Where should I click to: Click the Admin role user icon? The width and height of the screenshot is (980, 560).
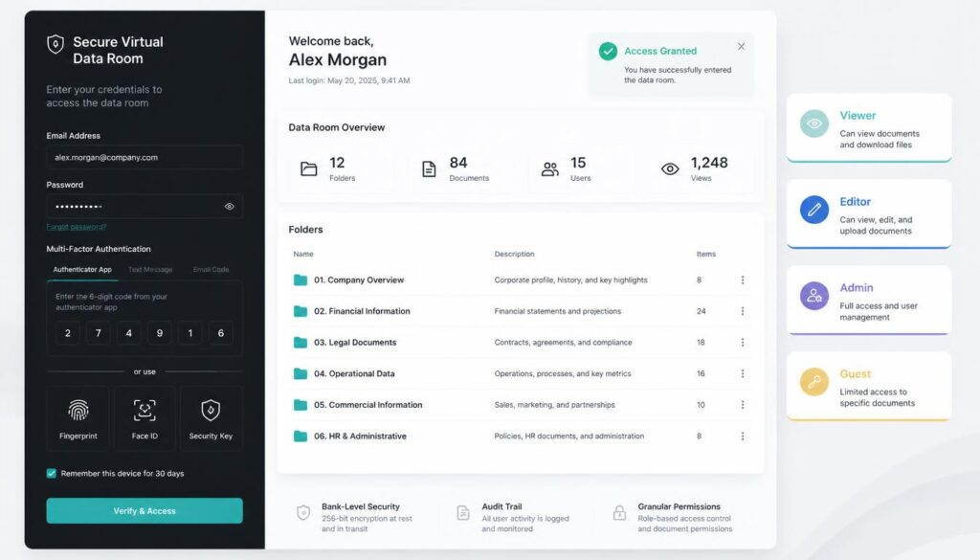coord(813,296)
